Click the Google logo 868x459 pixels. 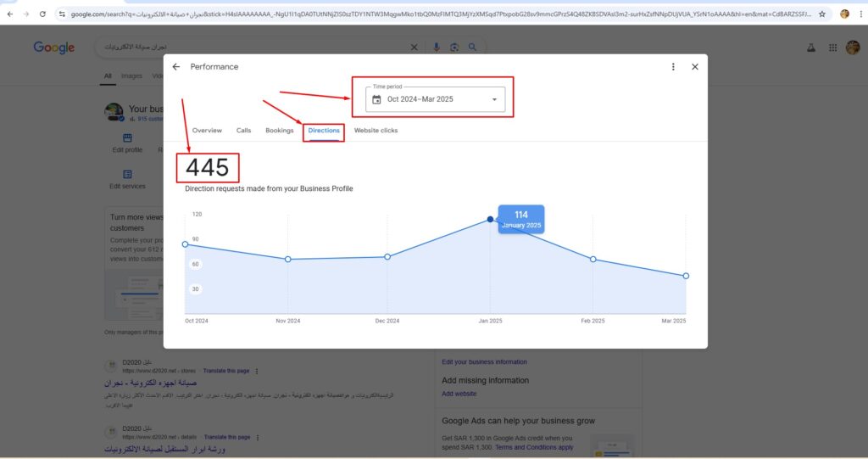(53, 48)
